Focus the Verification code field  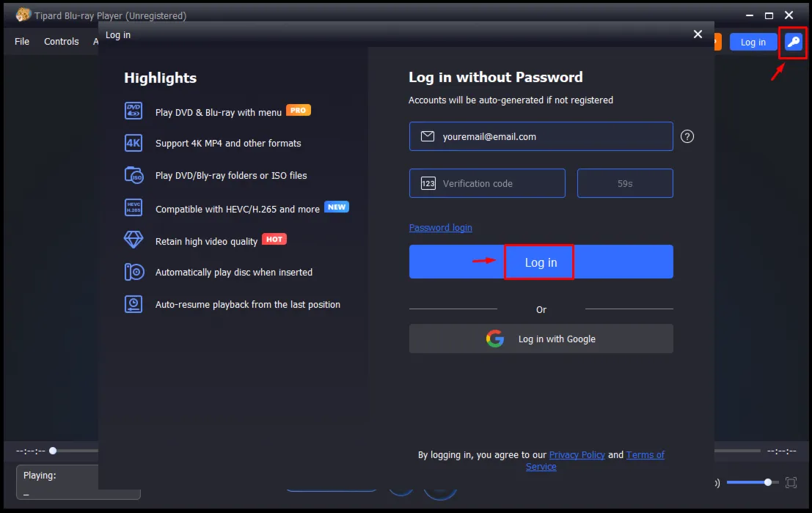point(487,183)
